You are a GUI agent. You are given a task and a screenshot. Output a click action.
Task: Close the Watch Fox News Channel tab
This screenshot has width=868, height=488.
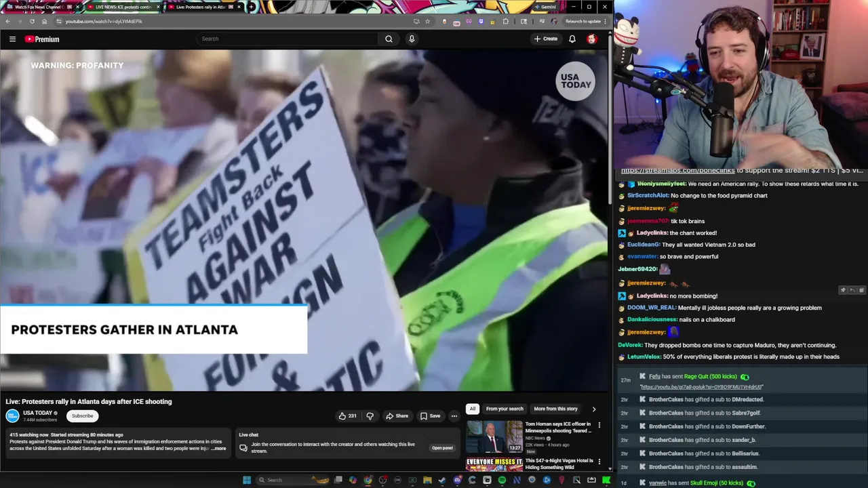78,7
